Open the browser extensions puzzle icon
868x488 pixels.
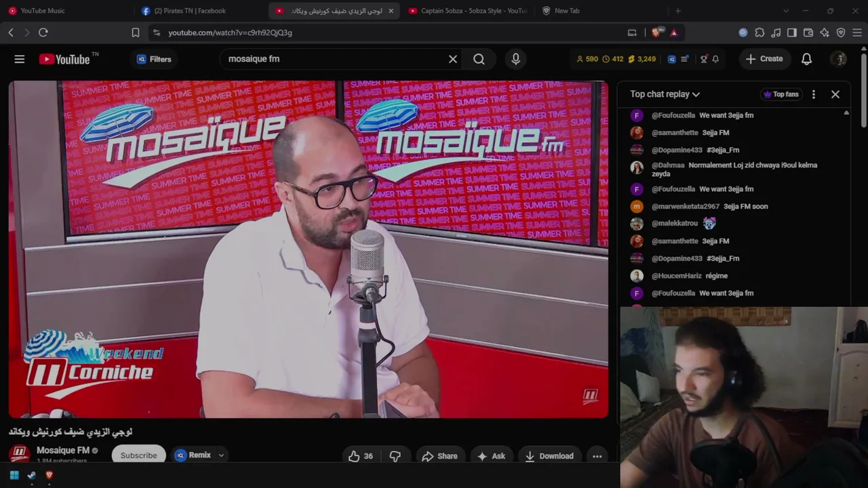click(x=759, y=33)
